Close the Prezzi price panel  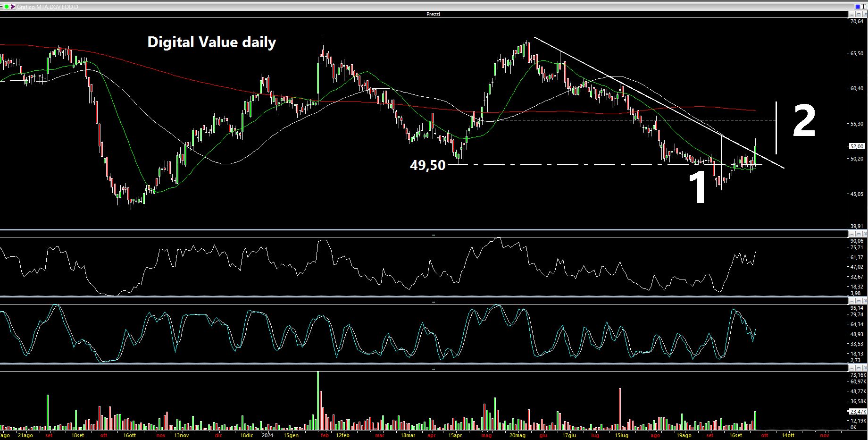click(865, 14)
